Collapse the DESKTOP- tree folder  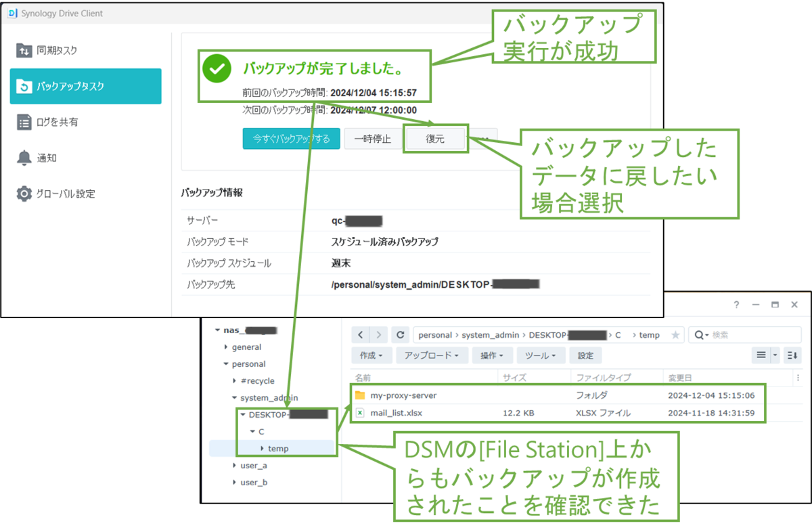(x=243, y=415)
